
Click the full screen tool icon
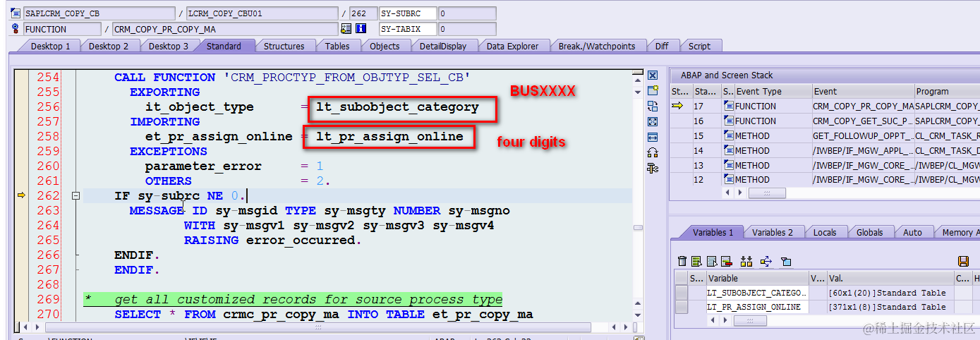[x=653, y=122]
